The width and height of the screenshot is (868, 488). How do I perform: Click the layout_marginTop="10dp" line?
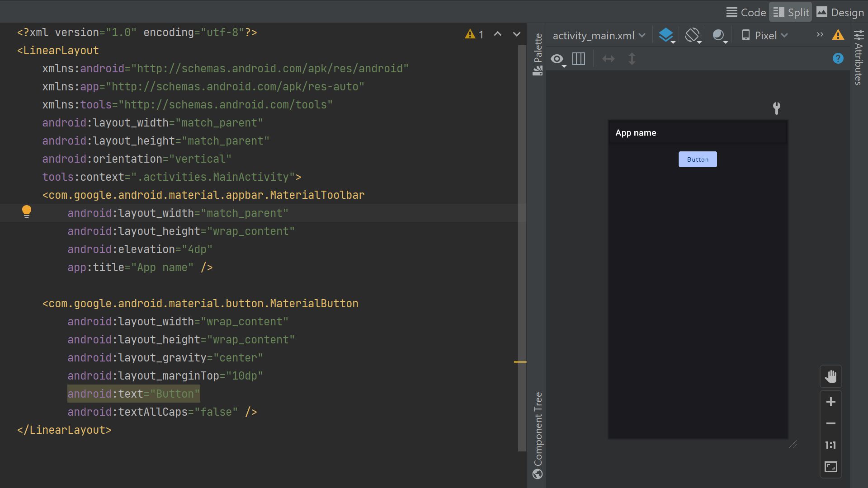click(165, 375)
